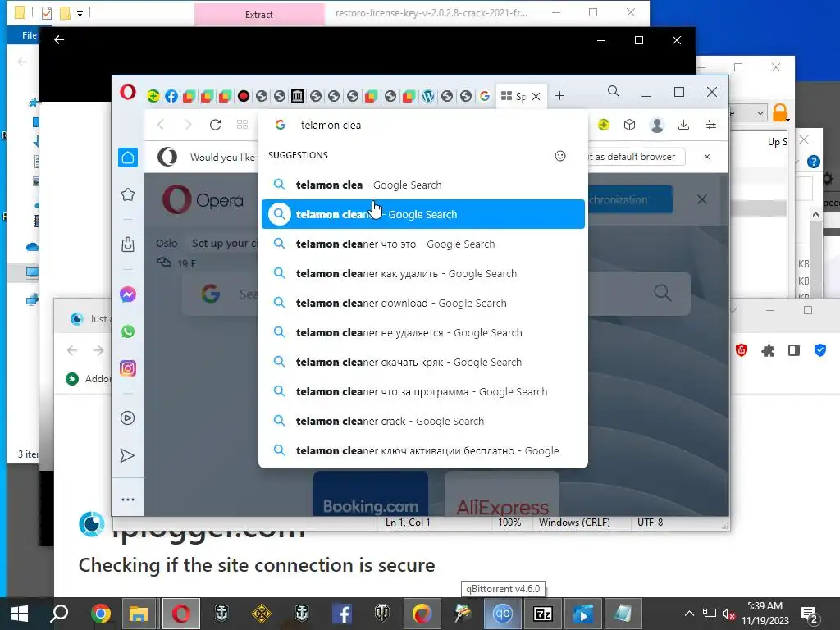This screenshot has width=840, height=630.
Task: Open the yellow-green extension icon in Opera toolbar
Action: click(x=604, y=125)
